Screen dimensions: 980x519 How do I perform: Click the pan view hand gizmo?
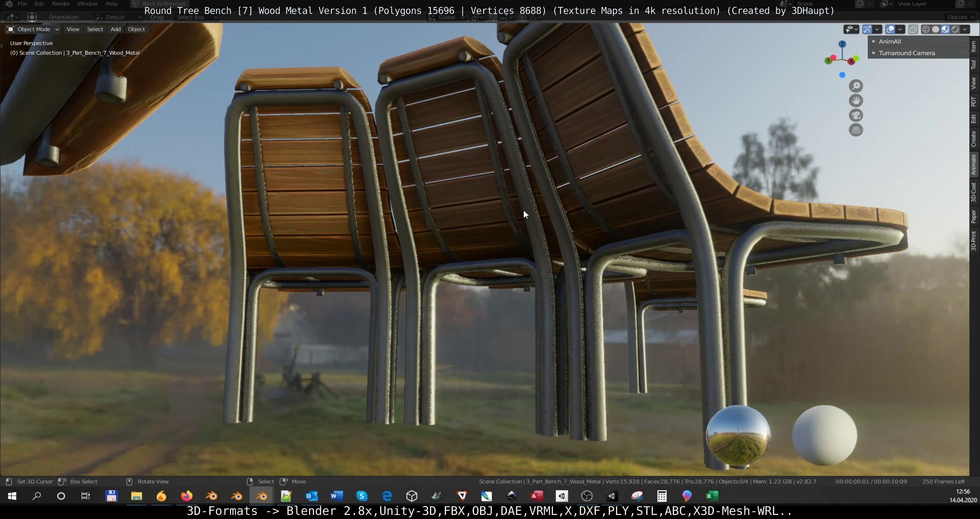point(856,101)
